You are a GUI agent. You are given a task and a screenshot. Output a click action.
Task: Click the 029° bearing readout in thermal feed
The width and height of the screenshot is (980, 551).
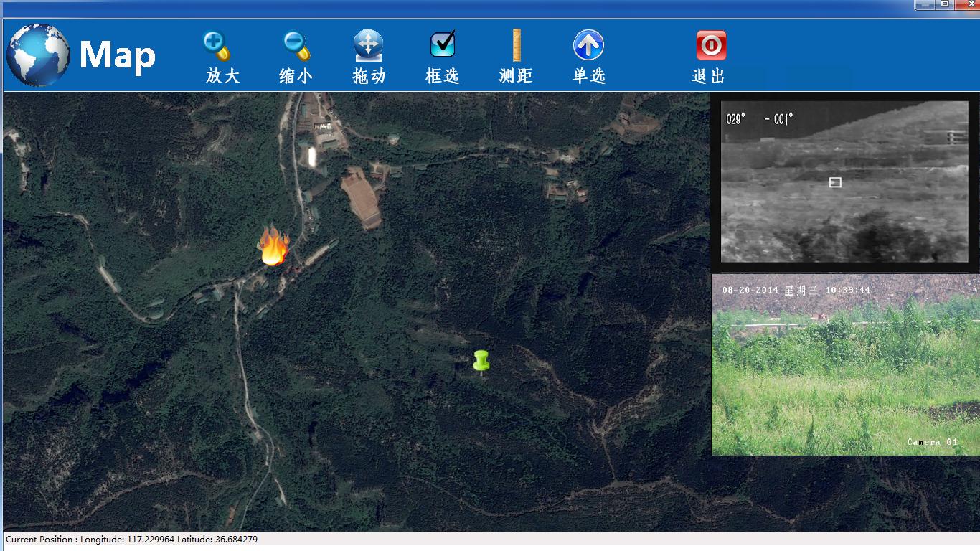[736, 119]
